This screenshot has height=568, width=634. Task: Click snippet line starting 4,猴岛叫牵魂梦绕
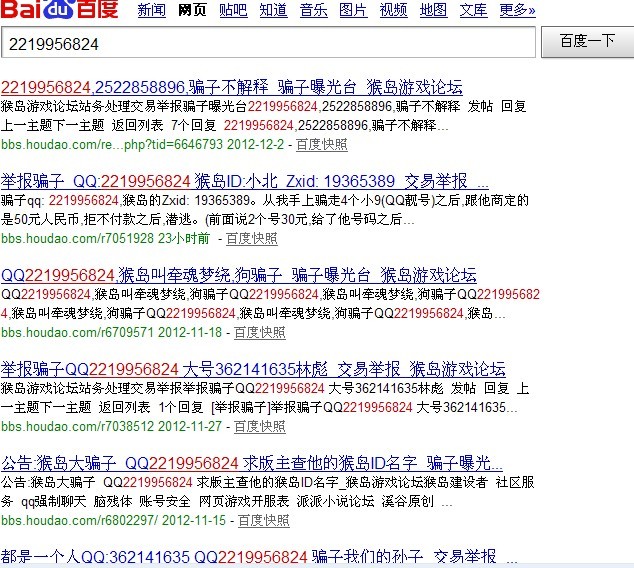(x=253, y=313)
